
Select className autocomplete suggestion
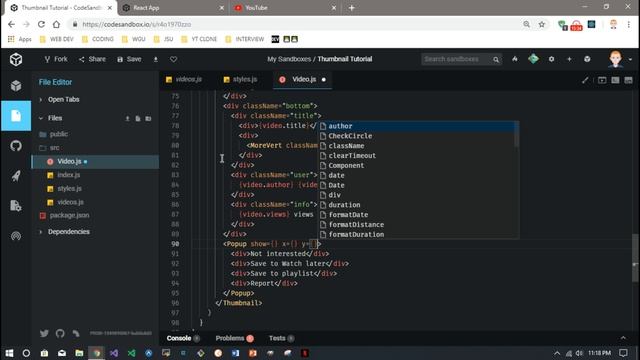416,146
